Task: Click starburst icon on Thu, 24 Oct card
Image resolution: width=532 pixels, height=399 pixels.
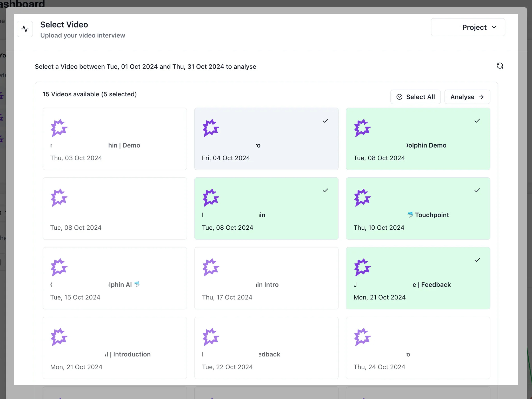Action: pyautogui.click(x=362, y=337)
